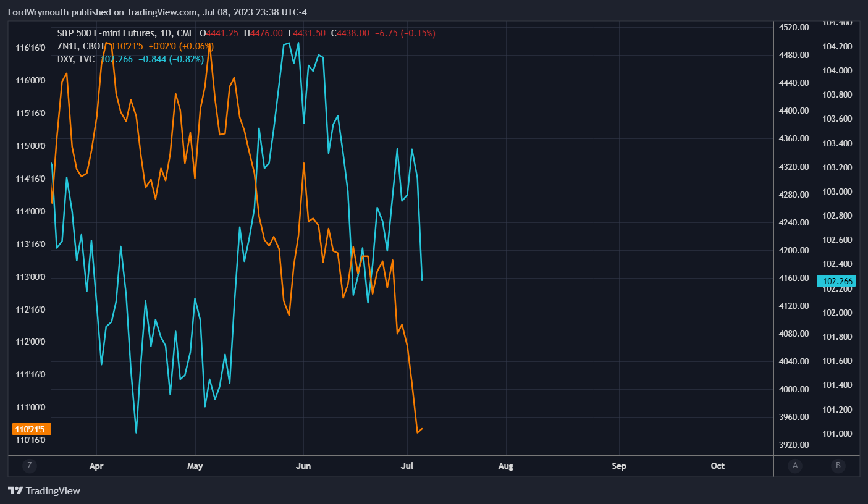The width and height of the screenshot is (868, 504).
Task: Click the 116'16'0 left axis value
Action: tap(30, 47)
